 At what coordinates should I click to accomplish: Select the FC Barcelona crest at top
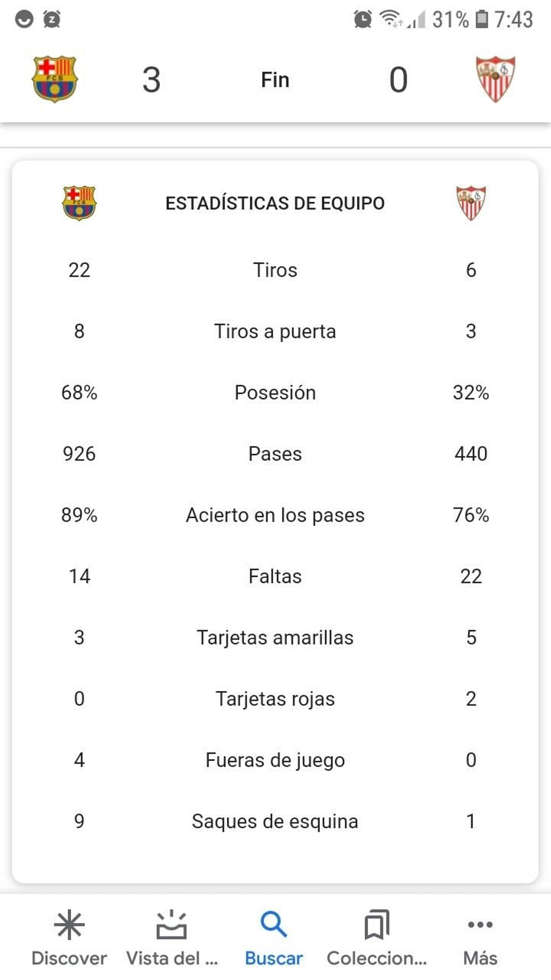click(x=54, y=79)
